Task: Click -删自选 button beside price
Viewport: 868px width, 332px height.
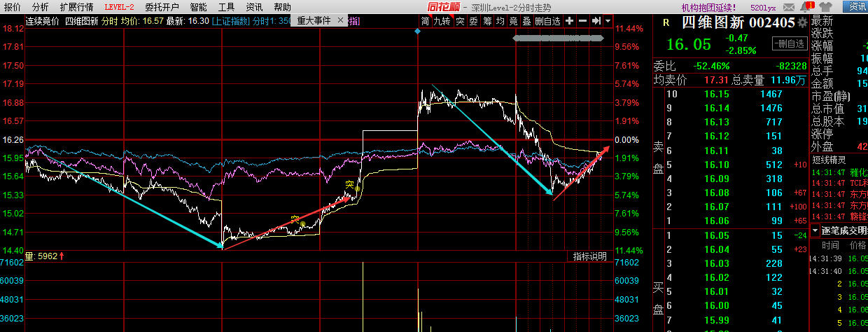Action: pyautogui.click(x=790, y=43)
